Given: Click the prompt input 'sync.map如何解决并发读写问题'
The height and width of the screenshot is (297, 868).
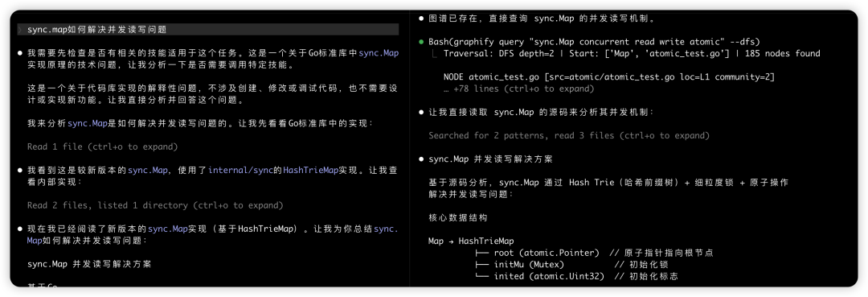Looking at the screenshot, I should point(207,30).
